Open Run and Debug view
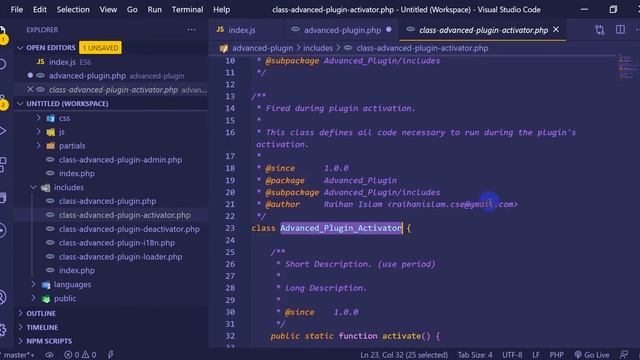640x360 pixels. point(2,131)
